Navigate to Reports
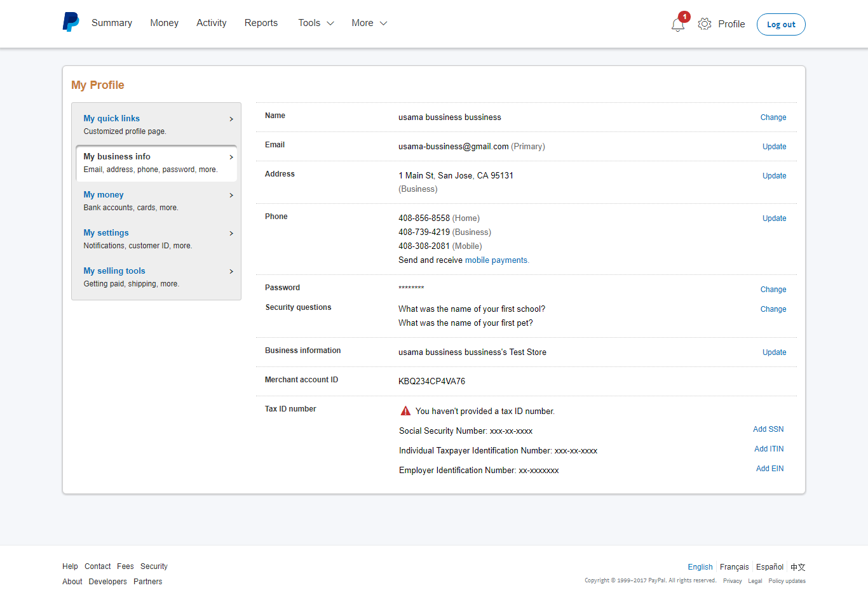The width and height of the screenshot is (868, 609). click(x=261, y=22)
